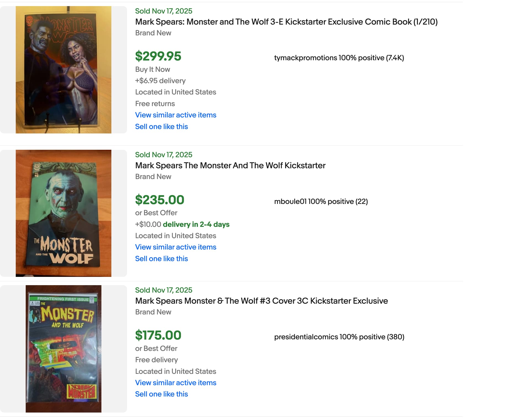Open the '#3 Cover 3C Kickstarter Exclusive' title
This screenshot has width=525, height=420.
(261, 301)
